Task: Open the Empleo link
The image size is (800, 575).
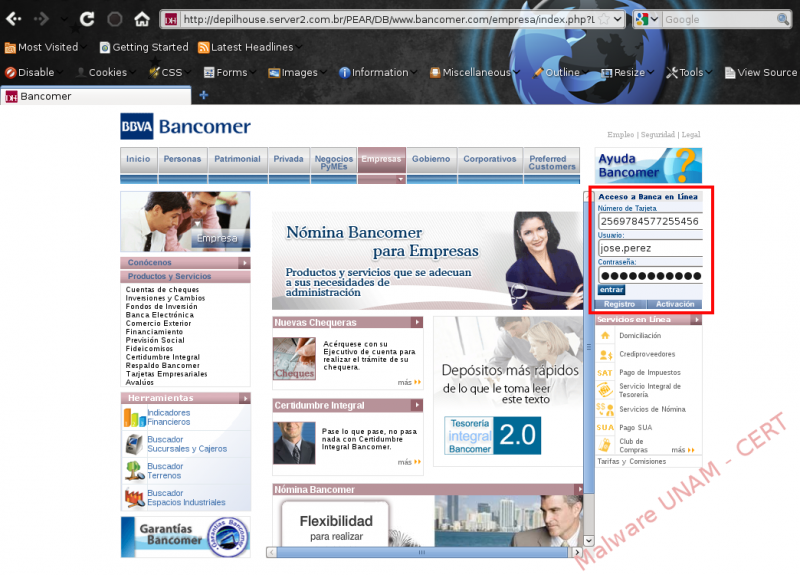Action: (620, 135)
